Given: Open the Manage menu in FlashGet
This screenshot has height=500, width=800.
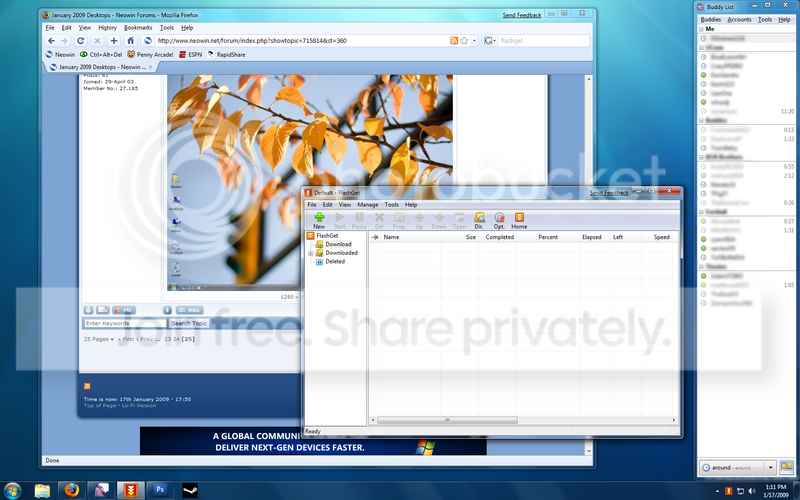Looking at the screenshot, I should point(367,205).
